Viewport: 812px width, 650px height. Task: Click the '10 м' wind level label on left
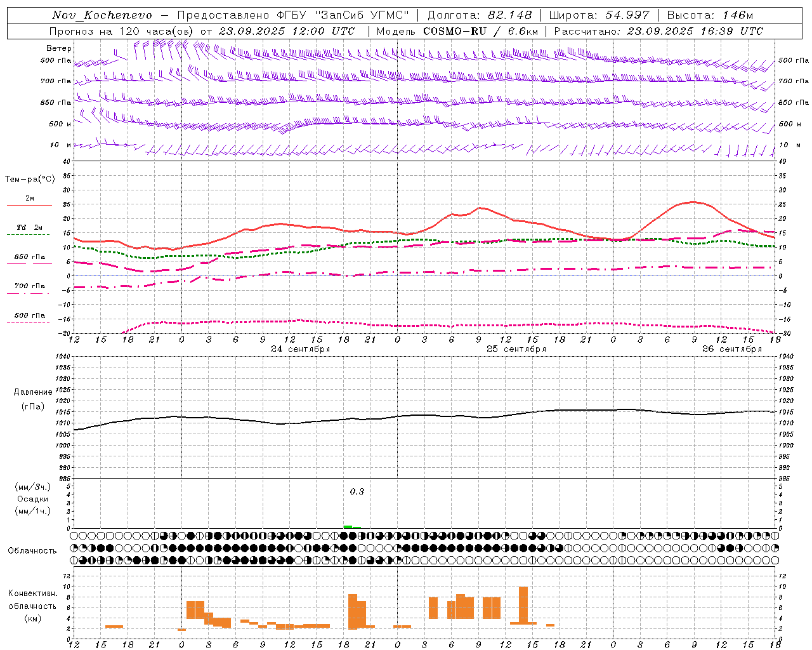[x=61, y=145]
